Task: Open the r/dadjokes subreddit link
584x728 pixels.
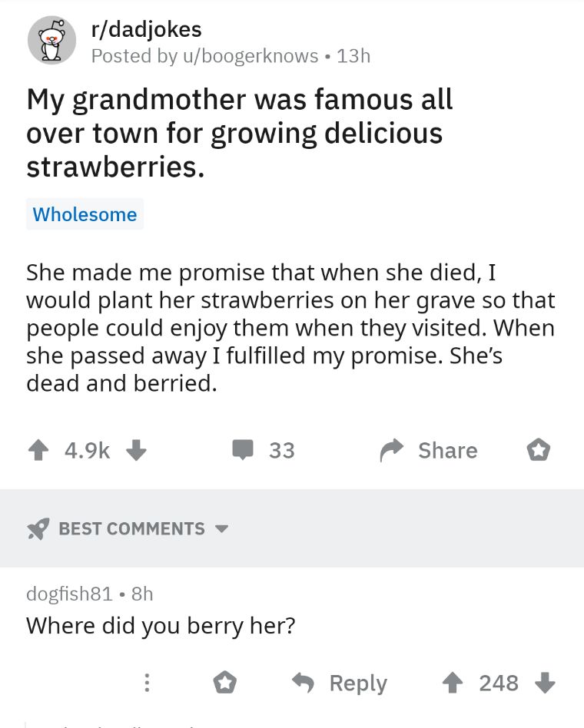Action: pyautogui.click(x=146, y=30)
